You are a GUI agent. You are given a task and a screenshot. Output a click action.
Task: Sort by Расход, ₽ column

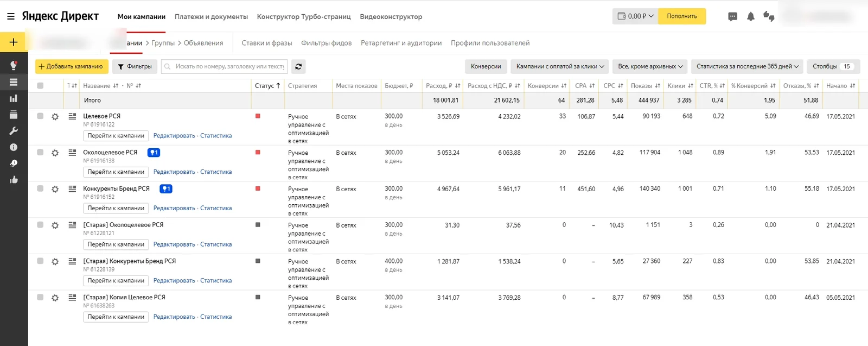(x=443, y=86)
